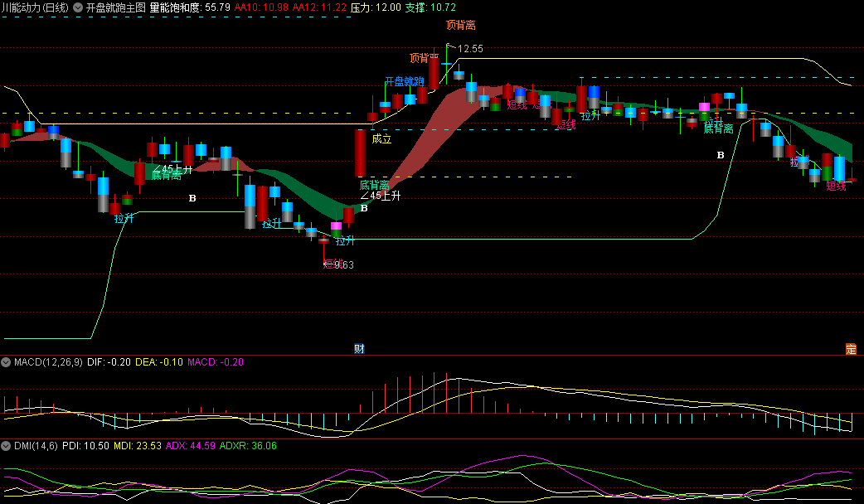This screenshot has width=864, height=504.
Task: Open the main chart indicator dropdown beside 川能动力(日线)
Action: tap(78, 7)
